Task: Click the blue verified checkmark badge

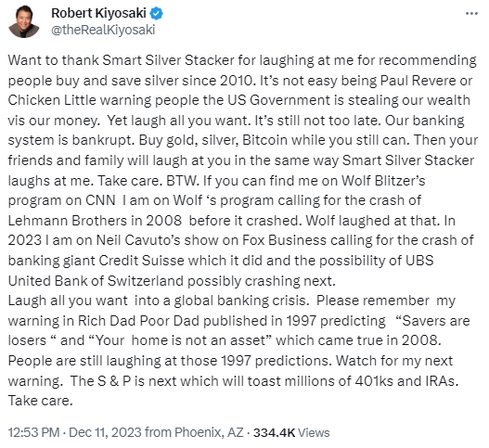Action: click(x=157, y=13)
